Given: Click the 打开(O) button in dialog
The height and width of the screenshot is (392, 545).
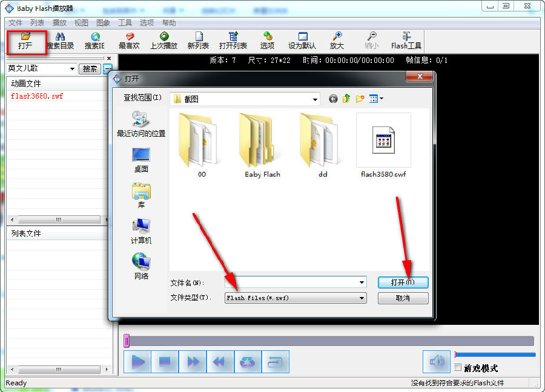Looking at the screenshot, I should click(x=403, y=283).
